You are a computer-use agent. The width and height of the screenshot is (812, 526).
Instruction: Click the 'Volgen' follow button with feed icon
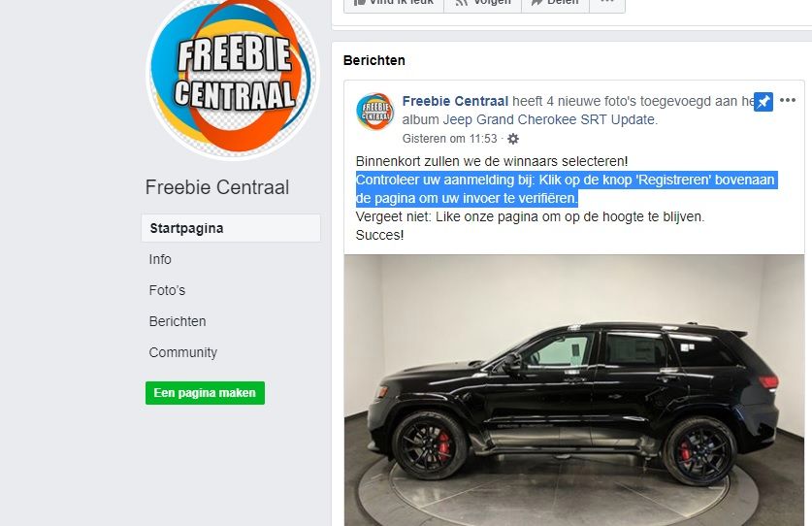(x=483, y=3)
